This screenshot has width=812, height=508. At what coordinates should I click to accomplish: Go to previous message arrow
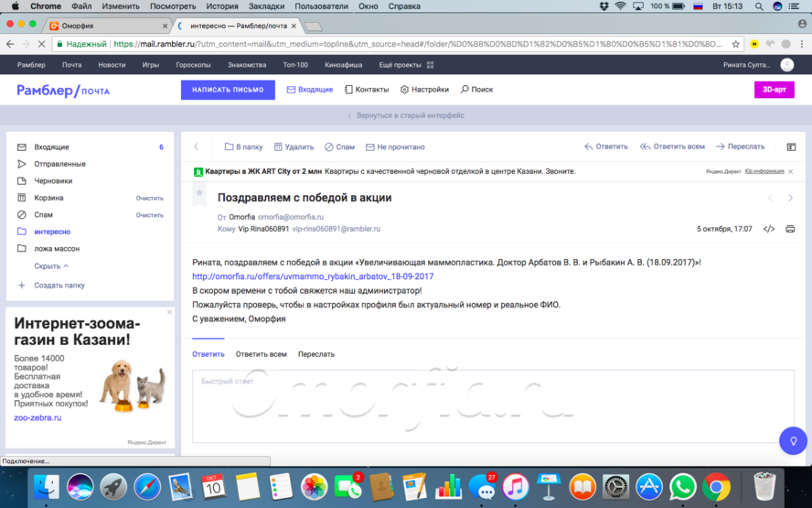point(770,198)
